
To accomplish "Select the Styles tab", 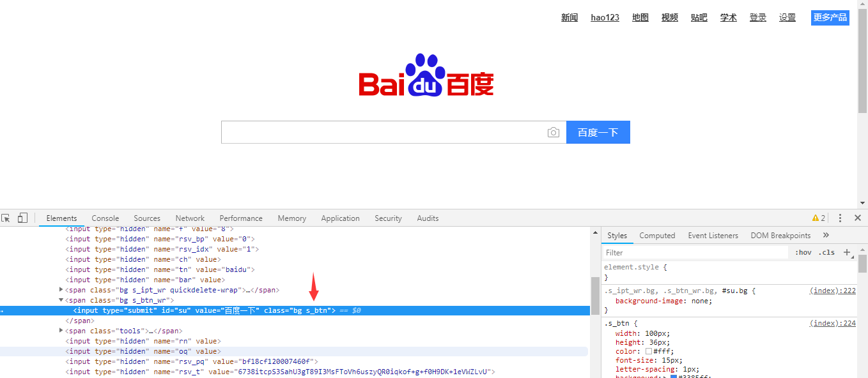I will coord(617,235).
